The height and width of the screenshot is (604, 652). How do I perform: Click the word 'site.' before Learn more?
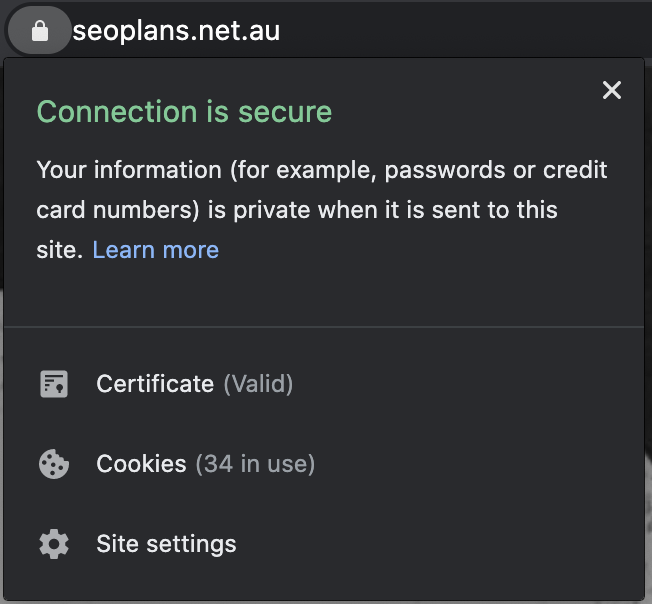tap(59, 250)
